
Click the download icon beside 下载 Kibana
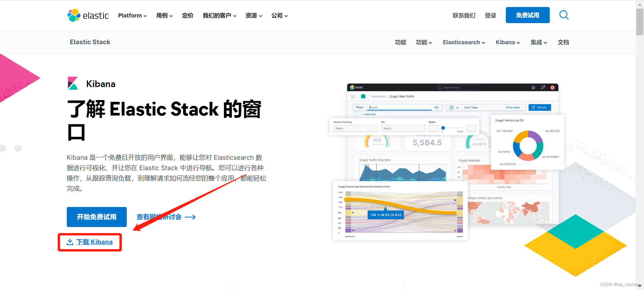click(70, 242)
